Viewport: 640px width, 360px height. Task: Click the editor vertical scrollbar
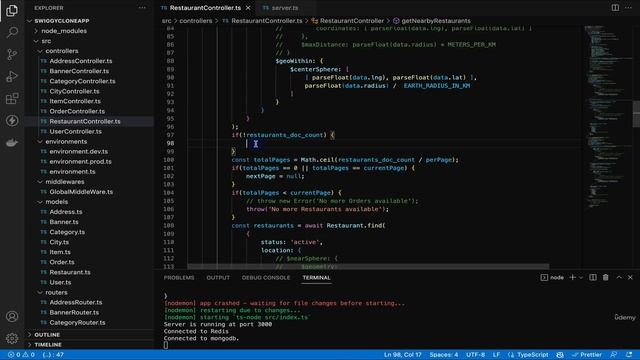click(636, 114)
